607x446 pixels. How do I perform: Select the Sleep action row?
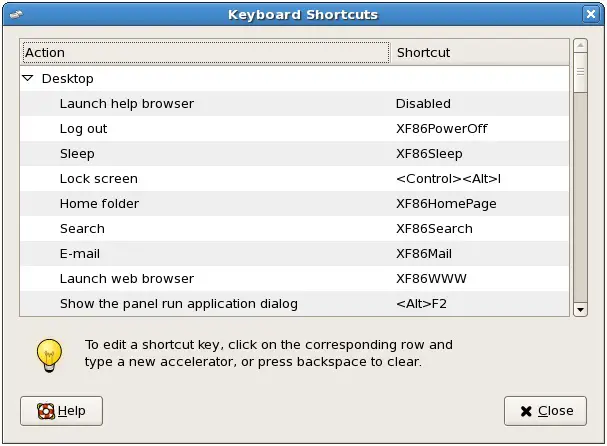[77, 154]
